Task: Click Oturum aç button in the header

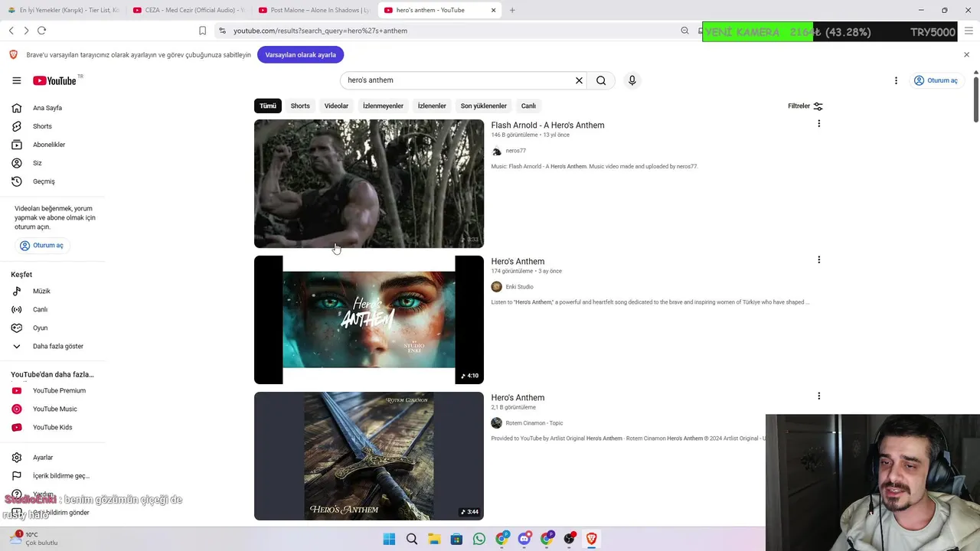Action: 936,80
